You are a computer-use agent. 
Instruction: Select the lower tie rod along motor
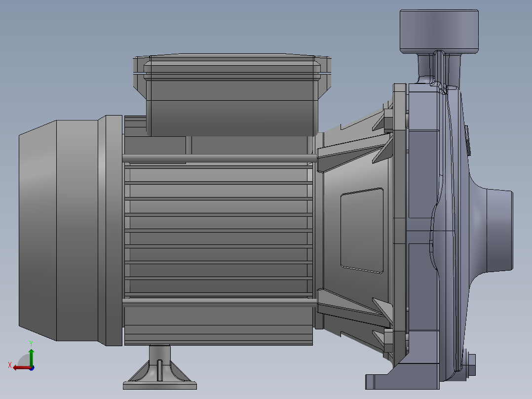point(220,303)
